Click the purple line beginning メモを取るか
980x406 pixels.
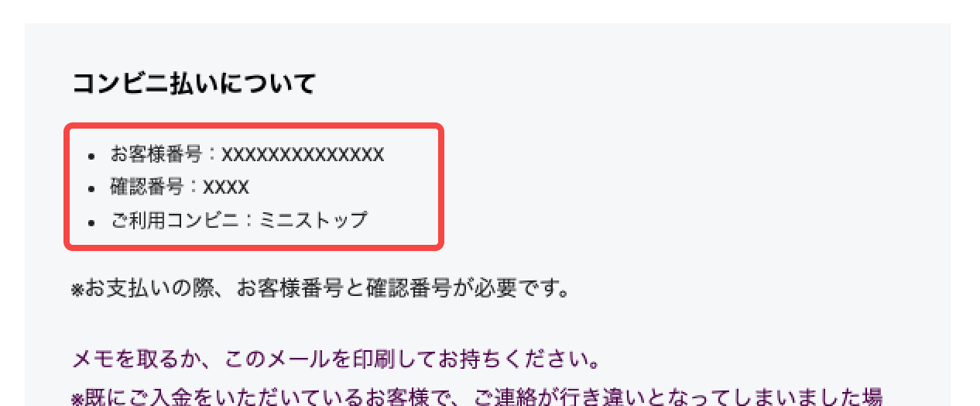(x=337, y=360)
